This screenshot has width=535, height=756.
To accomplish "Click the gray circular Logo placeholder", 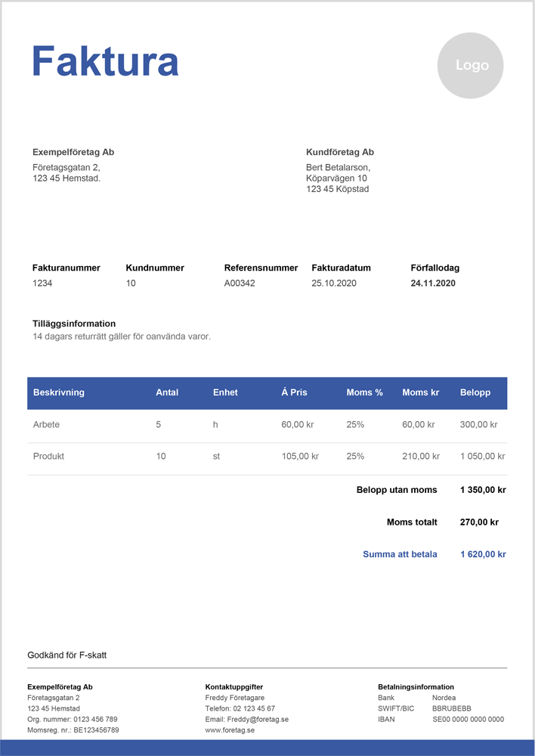I will tap(472, 66).
